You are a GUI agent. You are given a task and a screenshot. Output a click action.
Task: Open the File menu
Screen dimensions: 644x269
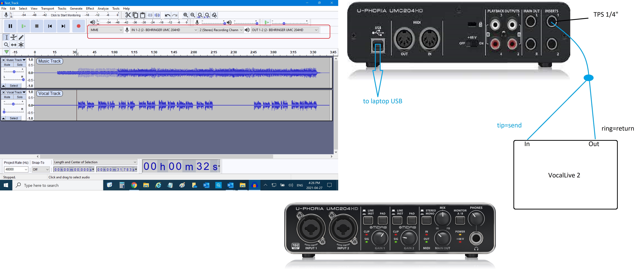[x=4, y=8]
